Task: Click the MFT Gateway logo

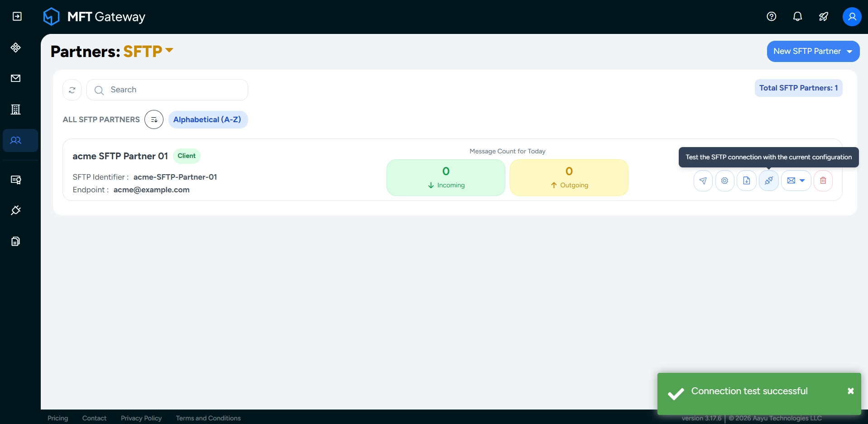Action: 94,17
